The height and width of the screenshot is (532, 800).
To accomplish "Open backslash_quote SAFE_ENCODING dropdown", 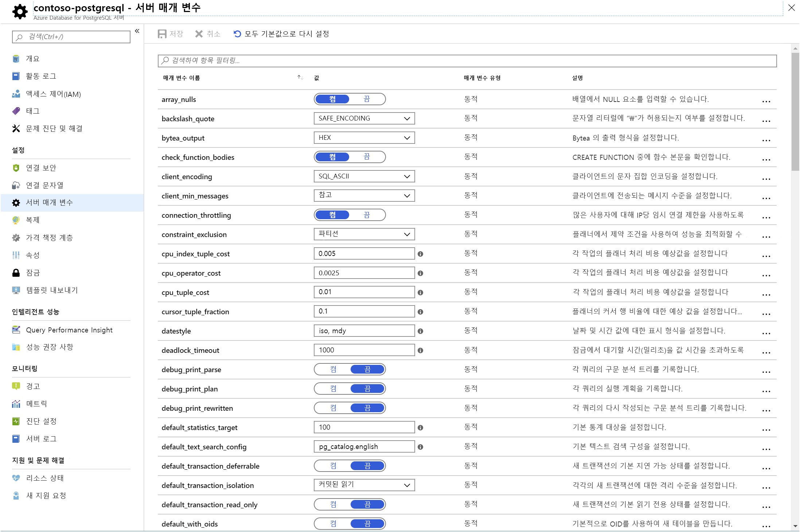I will point(364,118).
